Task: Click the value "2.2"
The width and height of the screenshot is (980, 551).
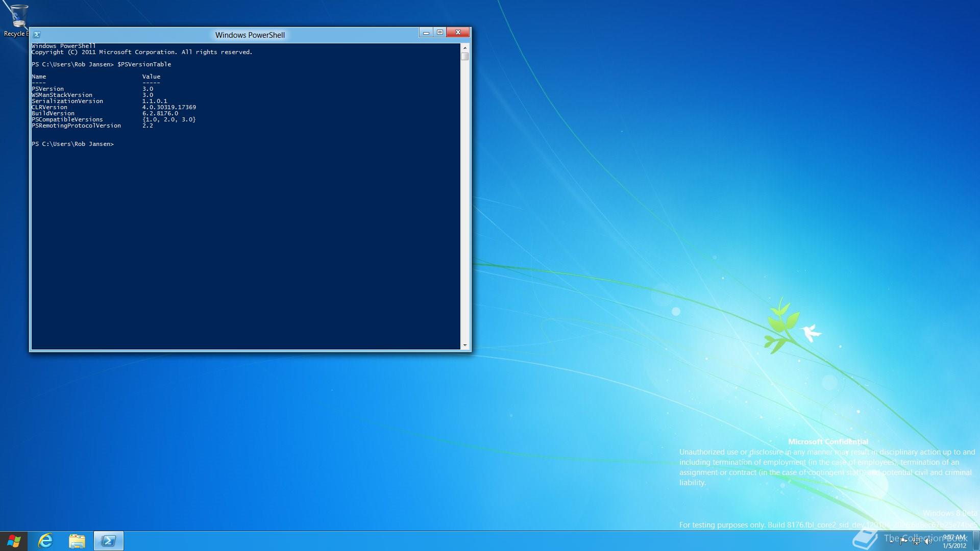Action: (x=148, y=126)
